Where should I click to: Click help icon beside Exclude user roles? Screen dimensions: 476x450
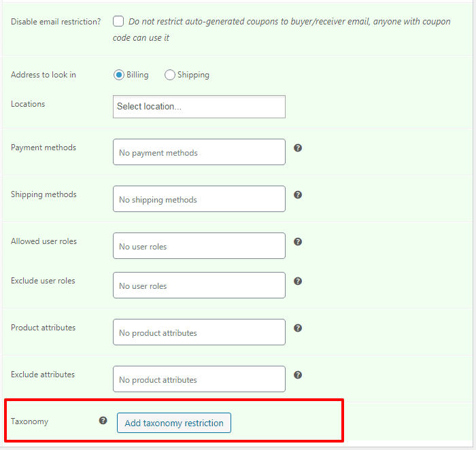pos(298,281)
